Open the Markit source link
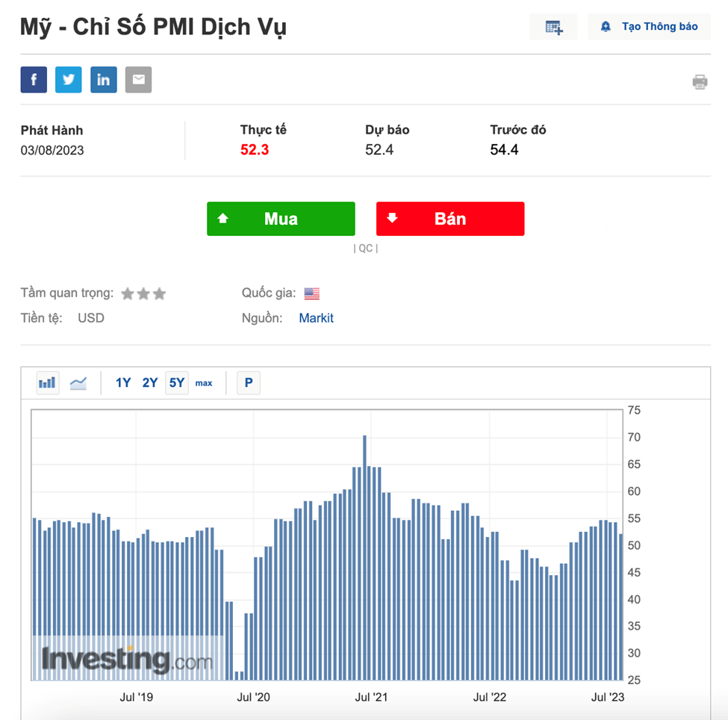 [x=316, y=318]
